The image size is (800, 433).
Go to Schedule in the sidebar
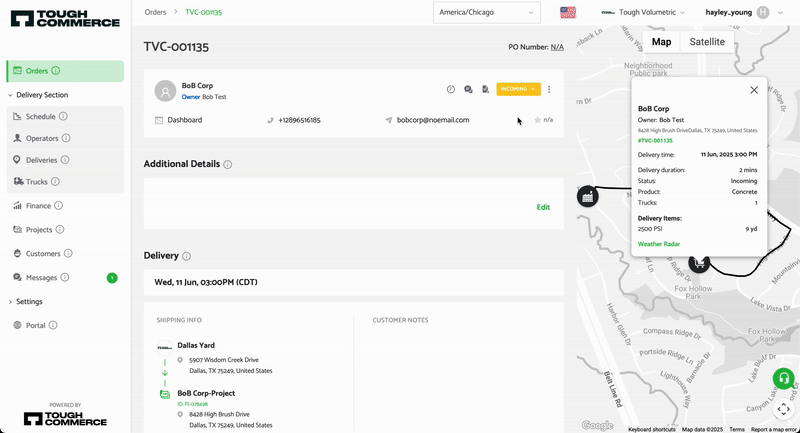tap(41, 117)
